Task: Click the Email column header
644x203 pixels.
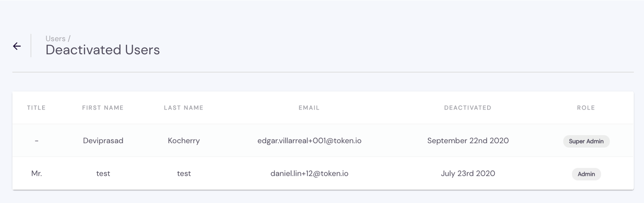Action: tap(309, 108)
